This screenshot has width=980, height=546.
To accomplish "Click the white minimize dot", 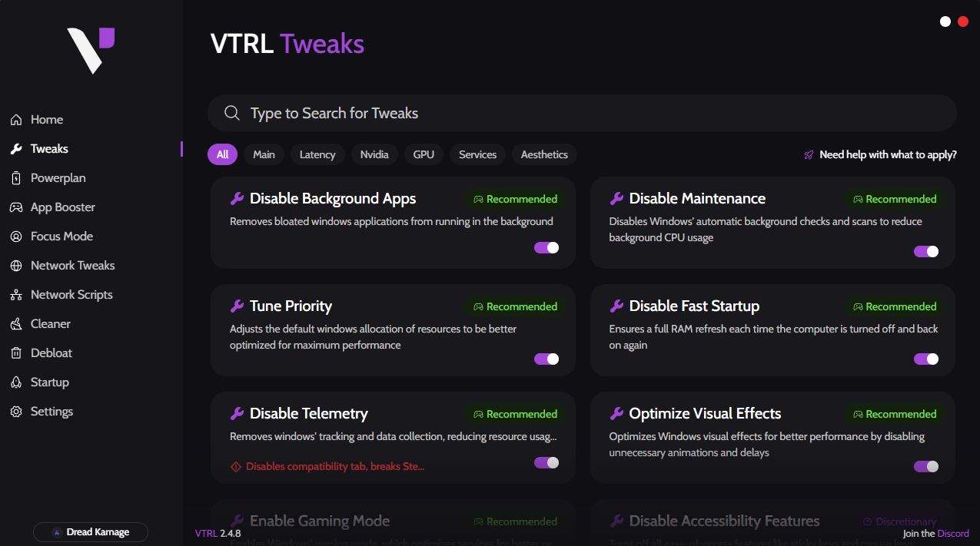I will point(945,22).
